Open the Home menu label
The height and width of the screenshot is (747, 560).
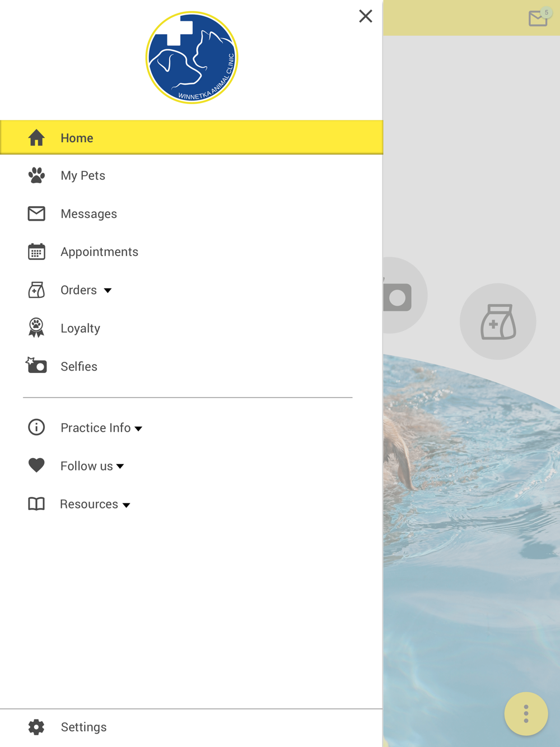(77, 138)
